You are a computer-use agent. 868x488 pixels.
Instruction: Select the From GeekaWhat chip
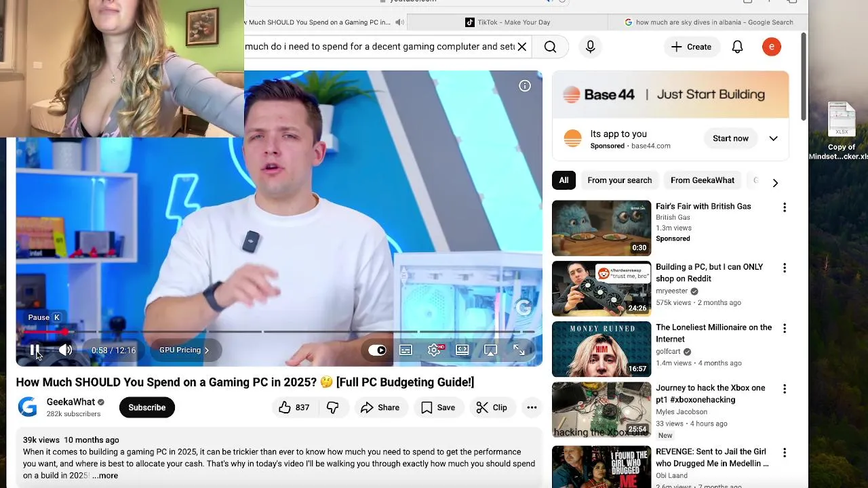click(702, 180)
